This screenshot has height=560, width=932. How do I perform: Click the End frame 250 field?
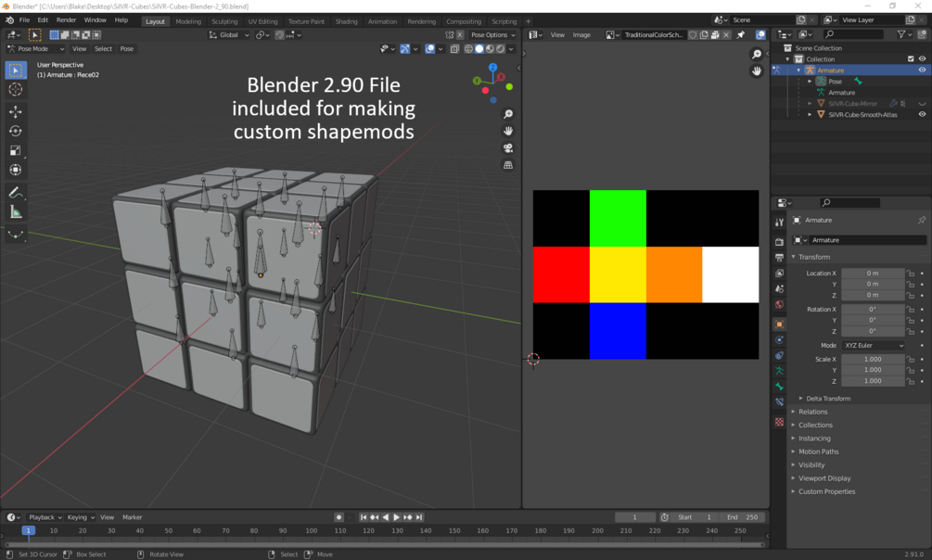click(x=743, y=517)
